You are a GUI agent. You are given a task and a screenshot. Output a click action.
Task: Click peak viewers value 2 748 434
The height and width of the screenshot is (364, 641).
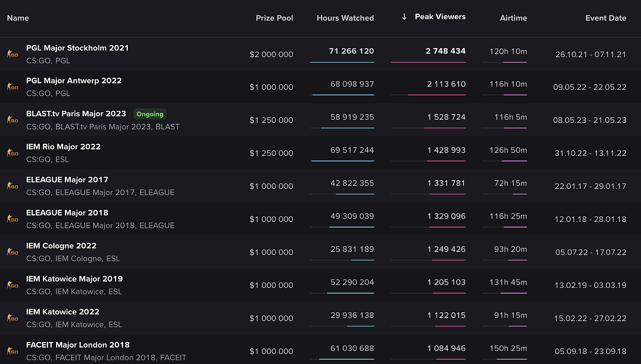tap(445, 51)
